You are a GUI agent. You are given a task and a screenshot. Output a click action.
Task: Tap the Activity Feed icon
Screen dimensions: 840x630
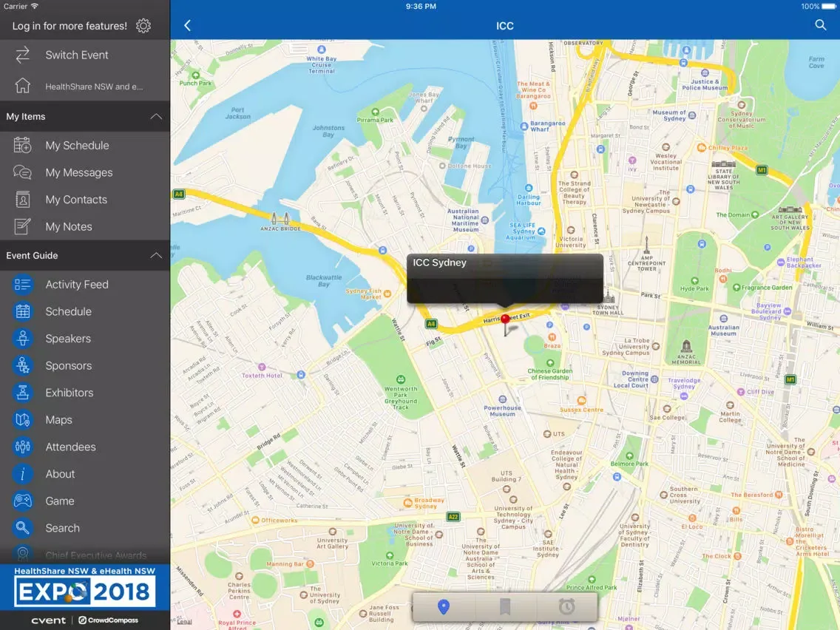pyautogui.click(x=22, y=285)
